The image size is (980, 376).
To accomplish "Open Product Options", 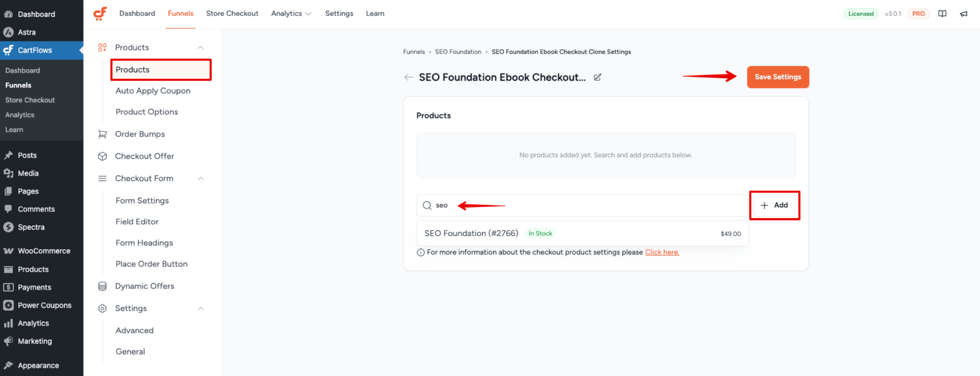I will click(147, 112).
